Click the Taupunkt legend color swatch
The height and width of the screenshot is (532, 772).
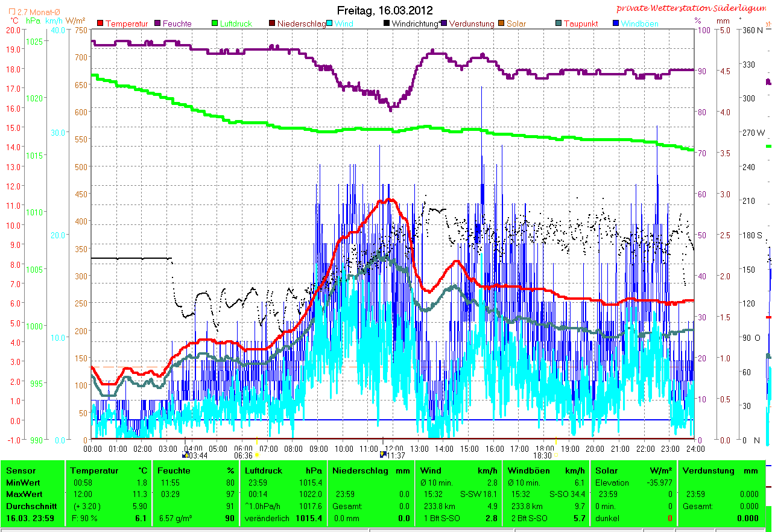pos(558,24)
